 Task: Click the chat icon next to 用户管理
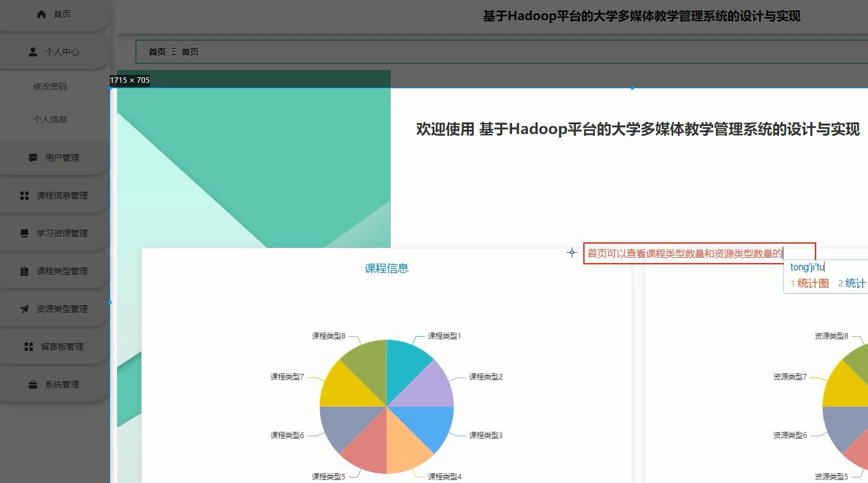click(32, 157)
